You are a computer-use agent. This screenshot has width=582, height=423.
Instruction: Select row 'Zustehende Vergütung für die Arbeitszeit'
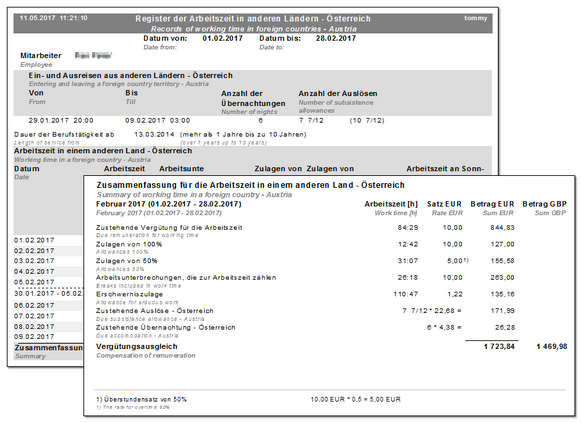[x=169, y=227]
